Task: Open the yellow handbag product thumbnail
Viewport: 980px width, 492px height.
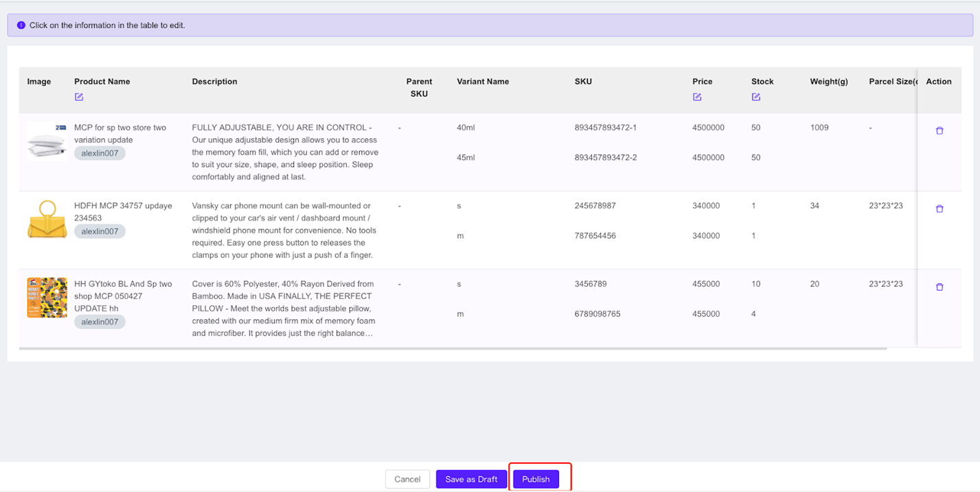Action: coord(47,219)
